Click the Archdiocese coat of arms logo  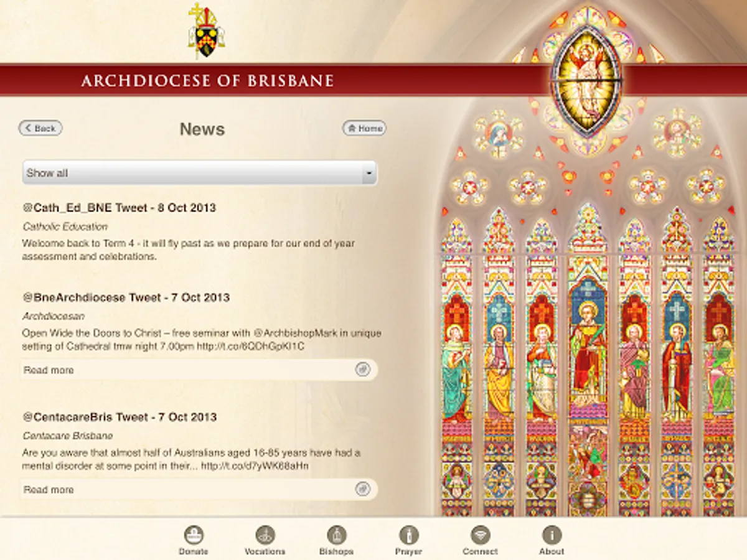click(206, 31)
